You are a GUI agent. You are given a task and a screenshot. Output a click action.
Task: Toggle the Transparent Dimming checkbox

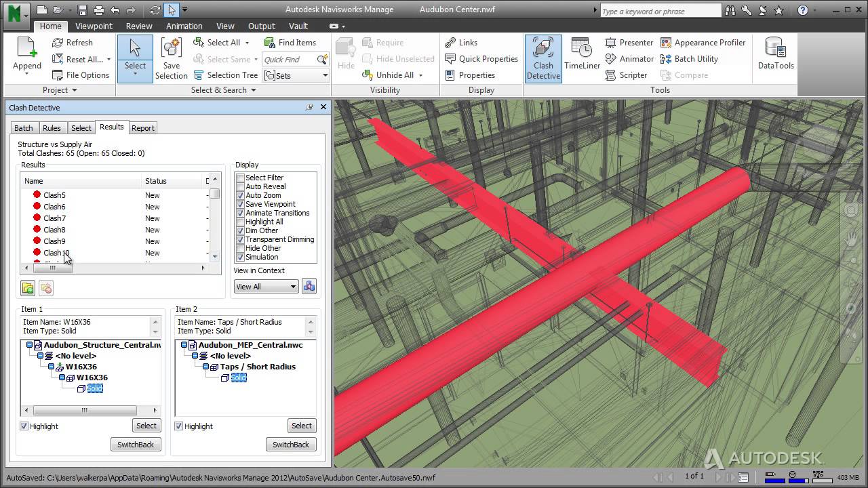240,239
